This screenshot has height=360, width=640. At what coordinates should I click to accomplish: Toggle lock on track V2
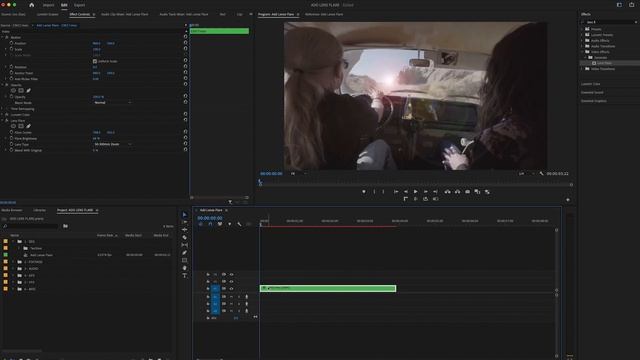click(208, 282)
